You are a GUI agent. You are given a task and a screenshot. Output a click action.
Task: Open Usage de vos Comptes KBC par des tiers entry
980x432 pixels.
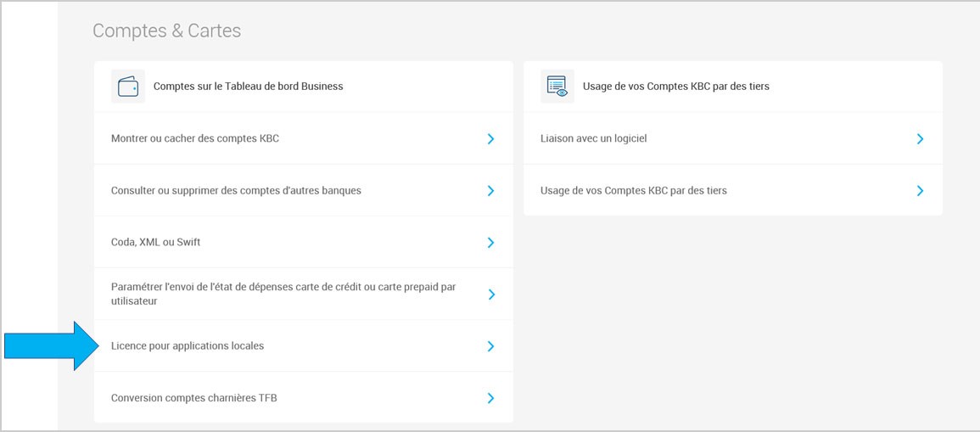tap(733, 191)
